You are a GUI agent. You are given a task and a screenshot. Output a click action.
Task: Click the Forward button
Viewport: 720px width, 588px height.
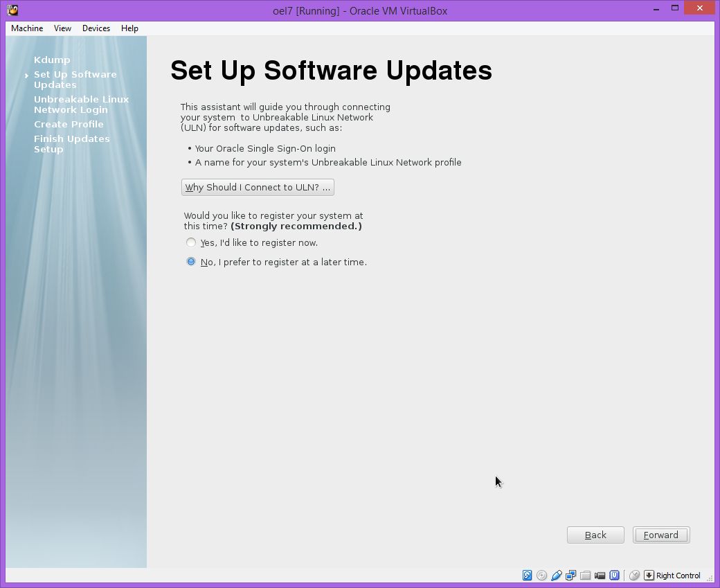(x=661, y=535)
